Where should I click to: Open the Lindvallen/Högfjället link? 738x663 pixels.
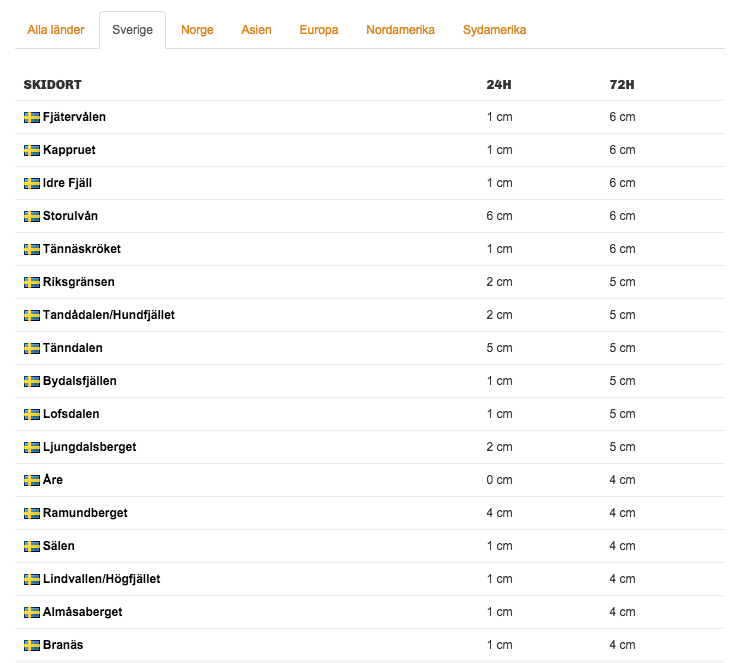(102, 579)
